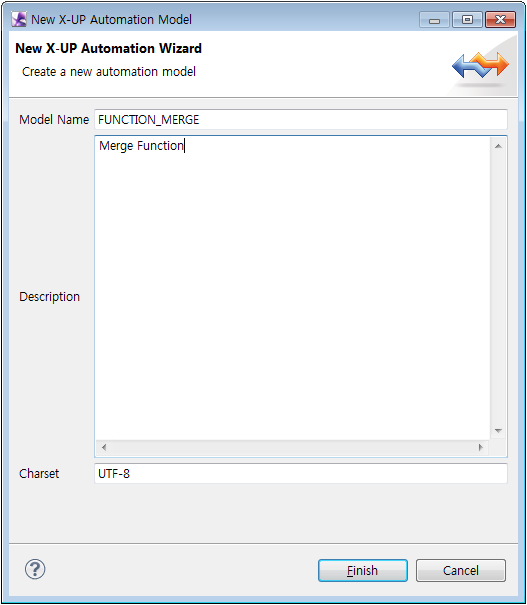Click the blue-orange arrows wizard banner icon

[480, 65]
